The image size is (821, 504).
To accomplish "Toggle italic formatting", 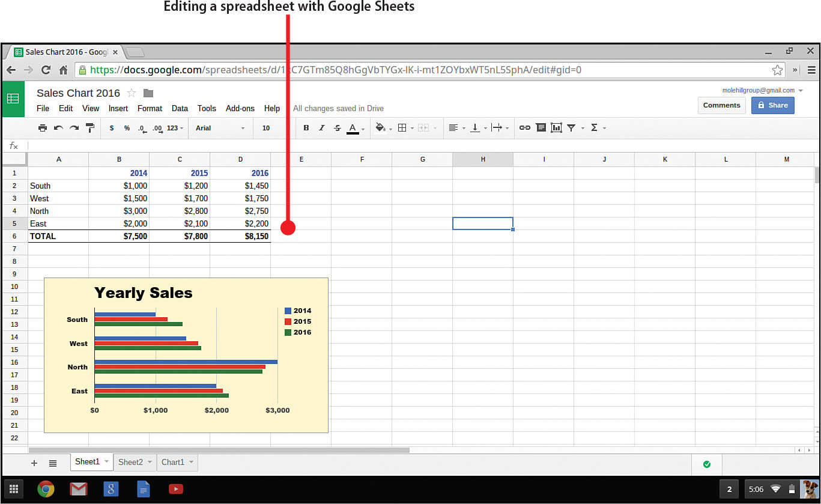I will pos(322,127).
